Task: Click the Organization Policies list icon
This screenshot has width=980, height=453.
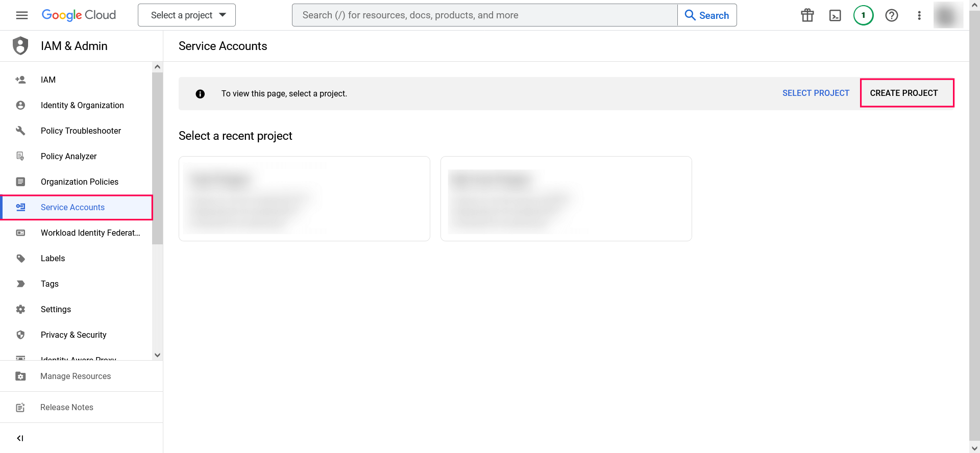Action: 20,182
